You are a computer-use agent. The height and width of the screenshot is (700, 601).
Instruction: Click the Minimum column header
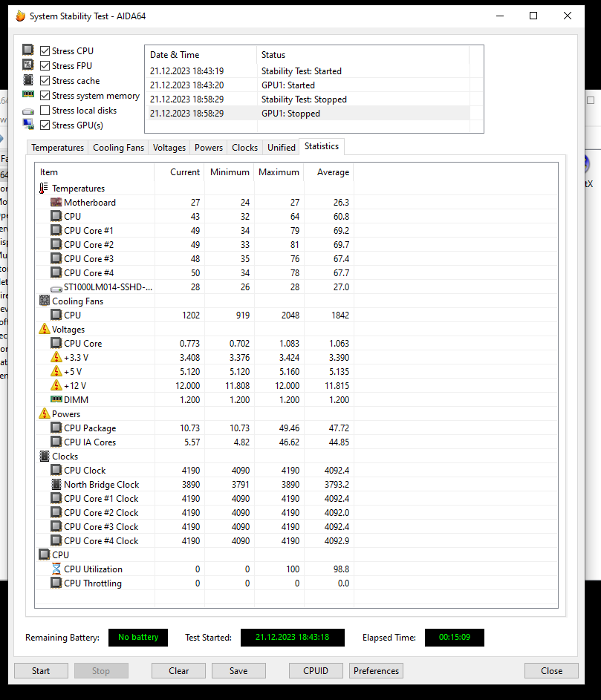click(230, 172)
